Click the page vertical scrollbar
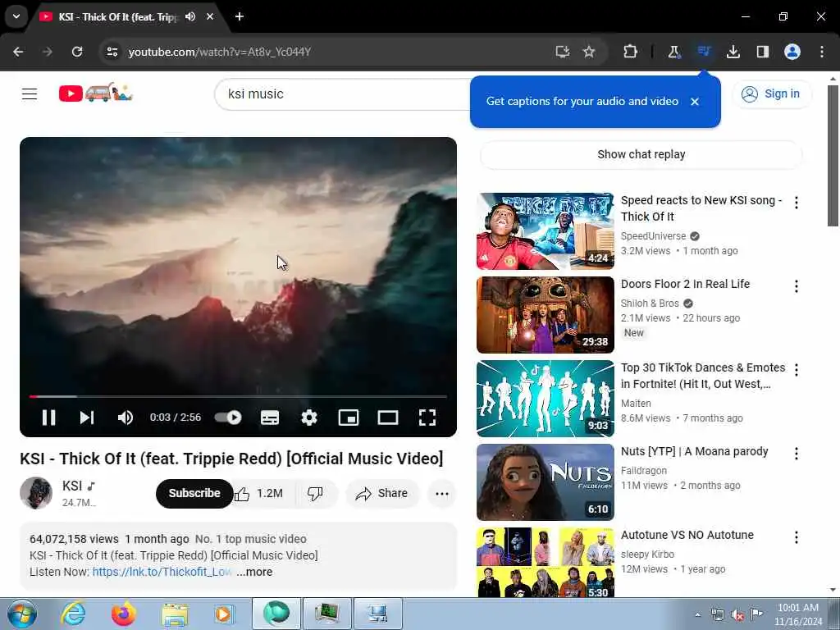This screenshot has height=630, width=840. (833, 155)
